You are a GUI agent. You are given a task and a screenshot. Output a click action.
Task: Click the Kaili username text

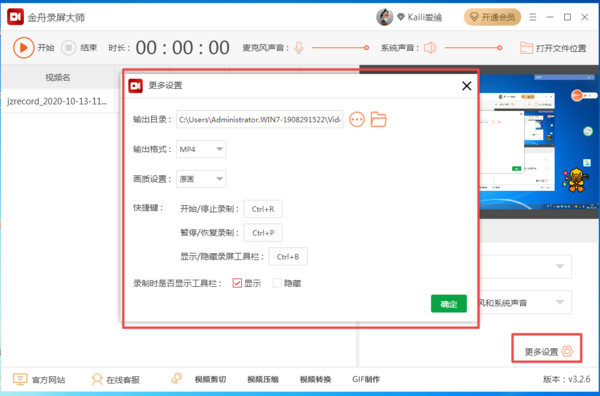tap(424, 17)
